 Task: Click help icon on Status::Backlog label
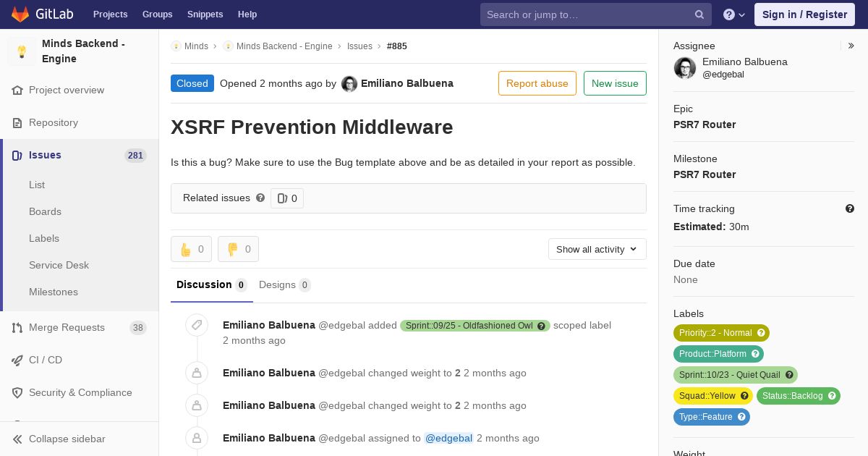[x=832, y=396]
